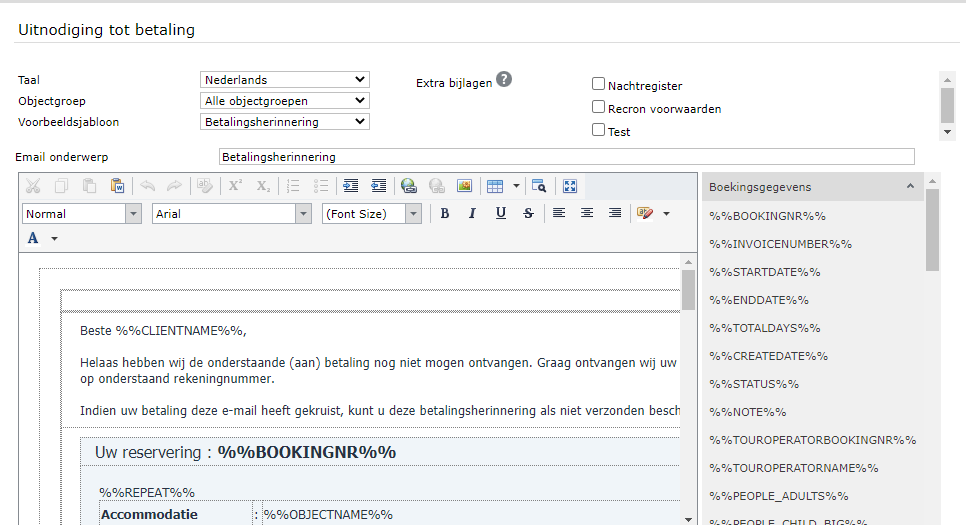
Task: Click the attachments list scroll down arrow
Action: point(948,132)
